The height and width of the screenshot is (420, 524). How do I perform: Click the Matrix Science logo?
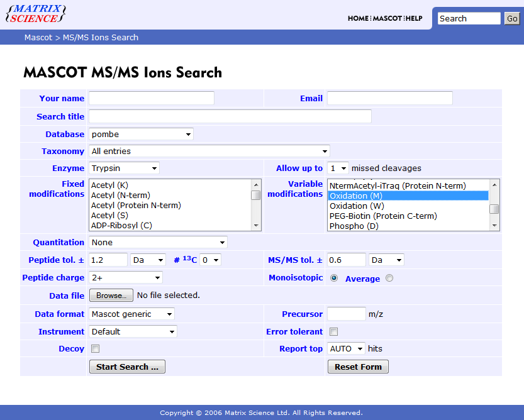[x=36, y=14]
